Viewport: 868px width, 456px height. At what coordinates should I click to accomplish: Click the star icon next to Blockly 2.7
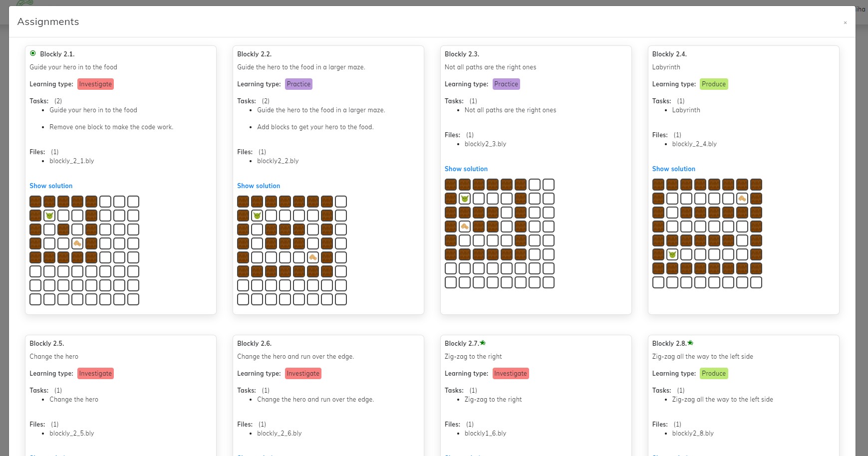tap(482, 342)
